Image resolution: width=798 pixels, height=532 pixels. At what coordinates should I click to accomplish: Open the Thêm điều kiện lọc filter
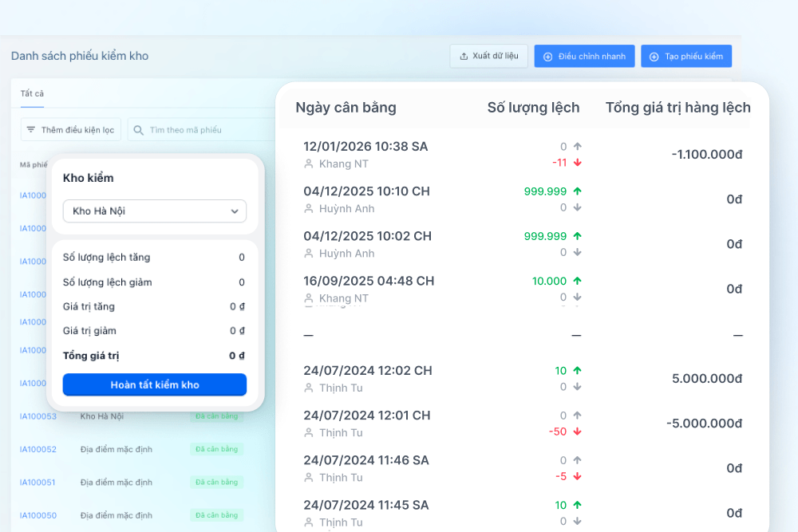71,130
